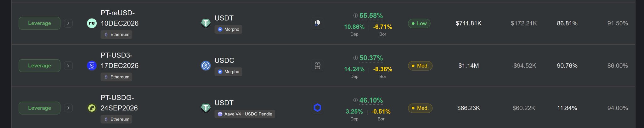Click Leverage button for PT-reUSD-10DEC2026
Image resolution: width=644 pixels, height=128 pixels.
coord(39,23)
